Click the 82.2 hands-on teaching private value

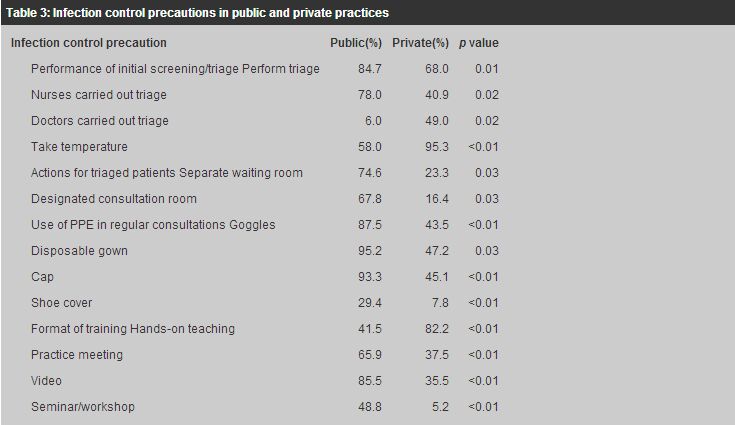[437, 329]
